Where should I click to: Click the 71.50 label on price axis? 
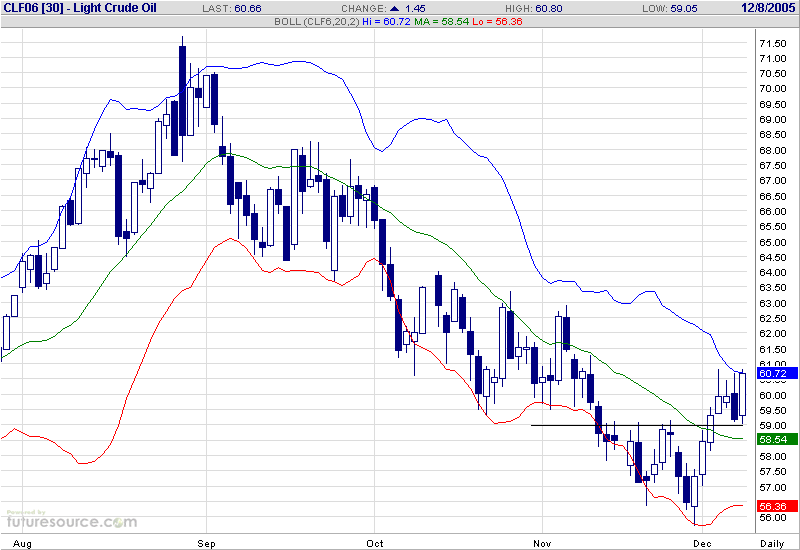(772, 43)
